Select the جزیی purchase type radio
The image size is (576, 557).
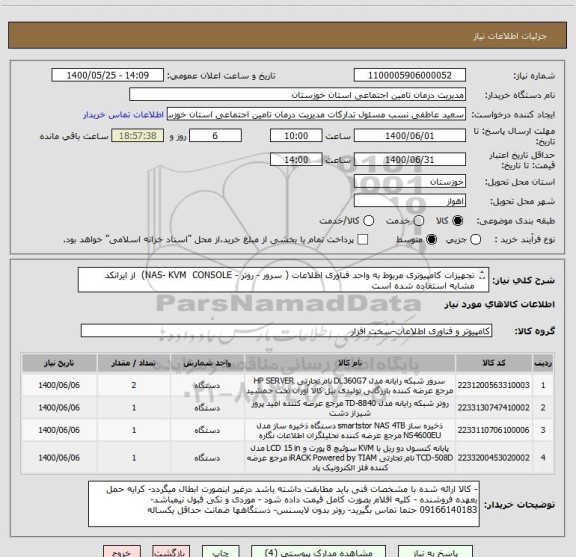click(x=476, y=240)
